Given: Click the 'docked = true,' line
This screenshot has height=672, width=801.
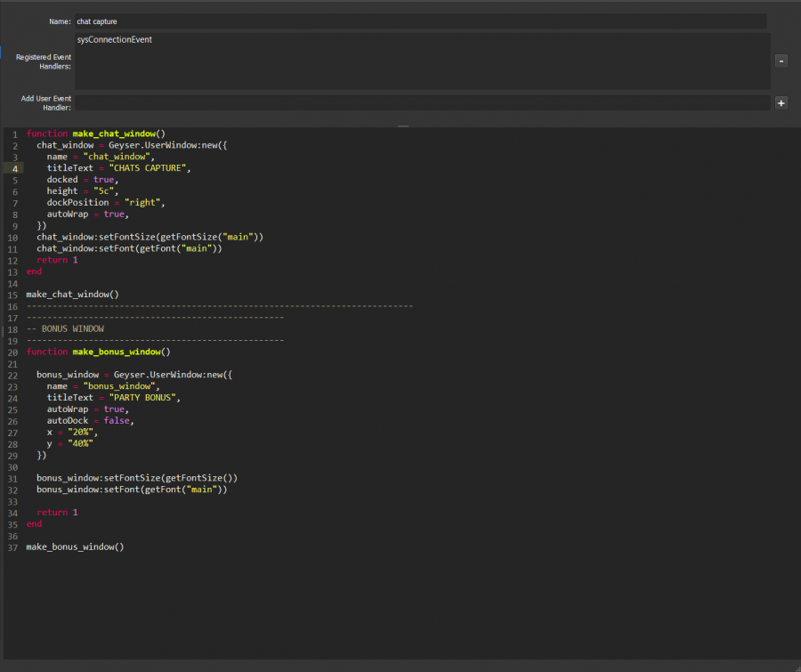Looking at the screenshot, I should pyautogui.click(x=83, y=180).
